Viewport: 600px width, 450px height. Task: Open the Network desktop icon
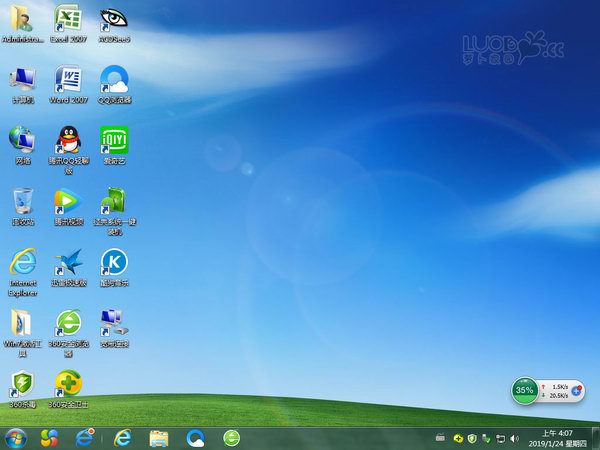click(x=23, y=146)
